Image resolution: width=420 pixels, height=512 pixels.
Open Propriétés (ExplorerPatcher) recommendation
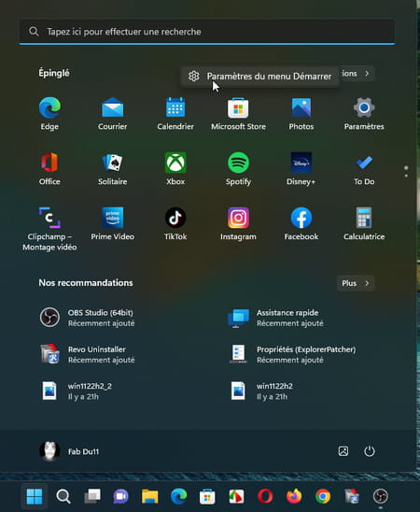pyautogui.click(x=292, y=354)
